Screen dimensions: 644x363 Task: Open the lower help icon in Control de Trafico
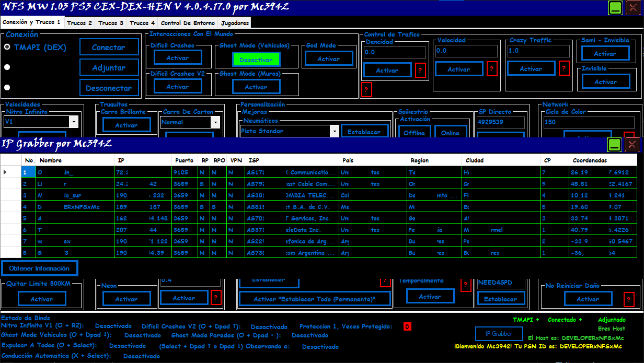366,90
